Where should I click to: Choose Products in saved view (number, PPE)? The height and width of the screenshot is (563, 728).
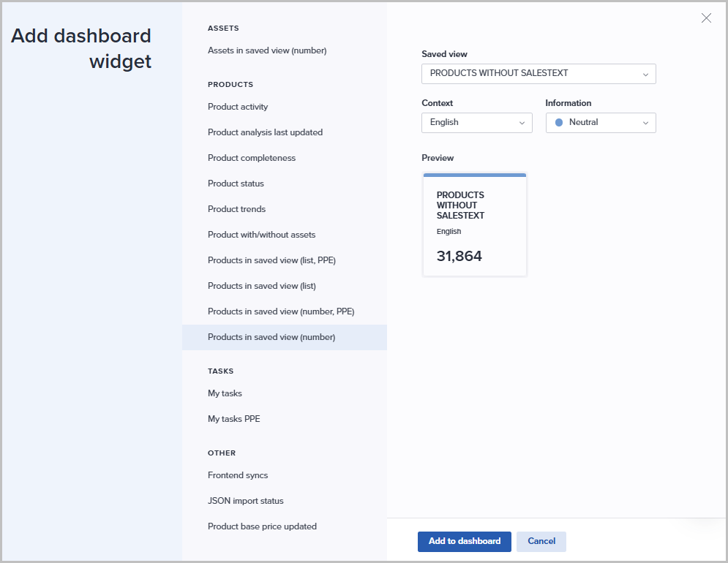281,311
